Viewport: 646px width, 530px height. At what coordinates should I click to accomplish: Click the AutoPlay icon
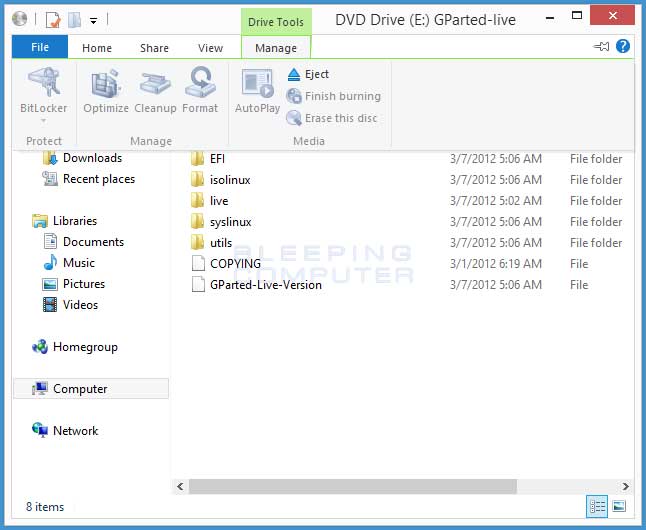[x=257, y=84]
